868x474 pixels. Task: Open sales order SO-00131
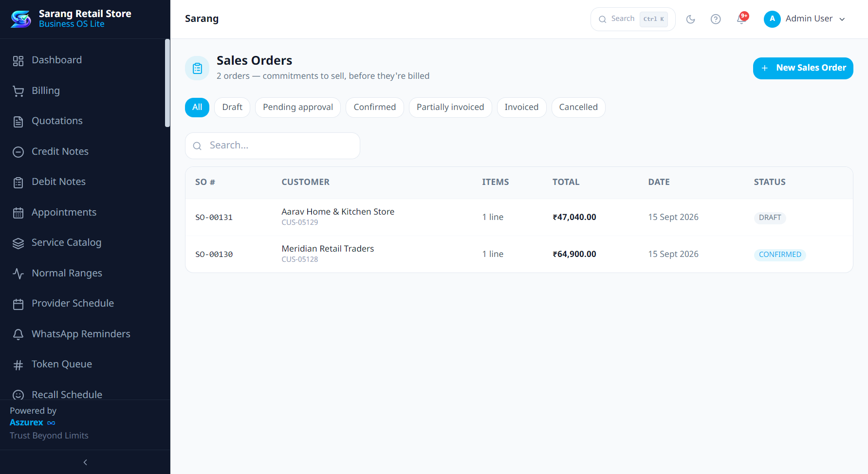[x=214, y=218]
